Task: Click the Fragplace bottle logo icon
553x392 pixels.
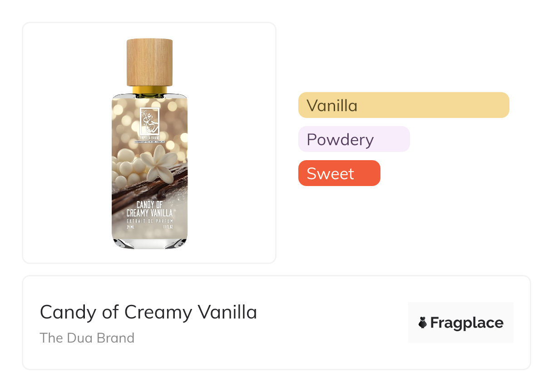Action: 423,323
